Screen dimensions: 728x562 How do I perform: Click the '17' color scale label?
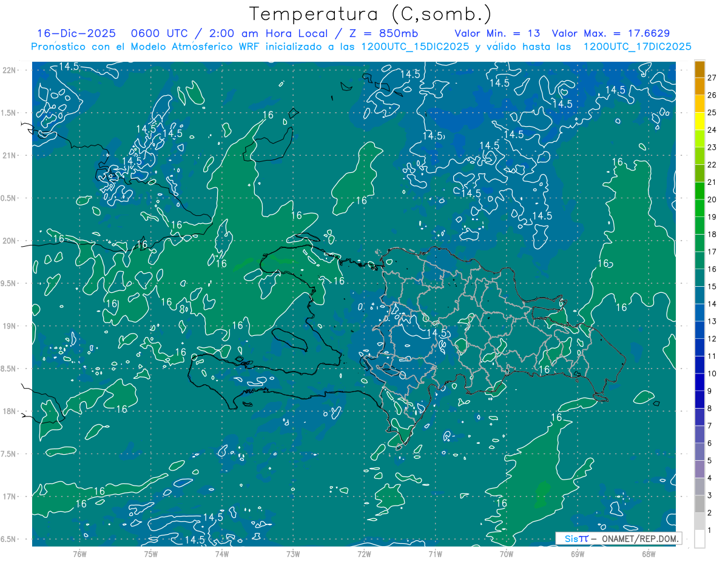[712, 252]
